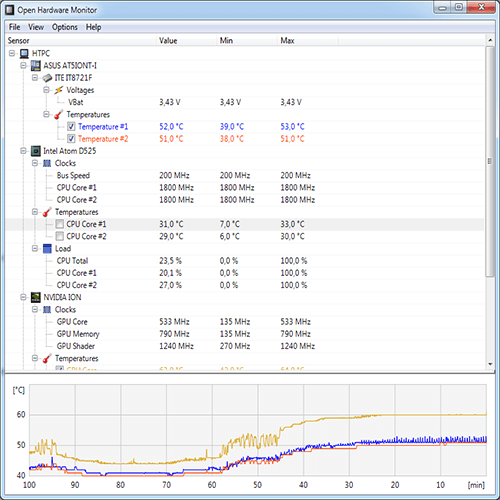Select the GPU Core clock row
Image resolution: width=500 pixels, height=500 pixels.
coord(245,322)
